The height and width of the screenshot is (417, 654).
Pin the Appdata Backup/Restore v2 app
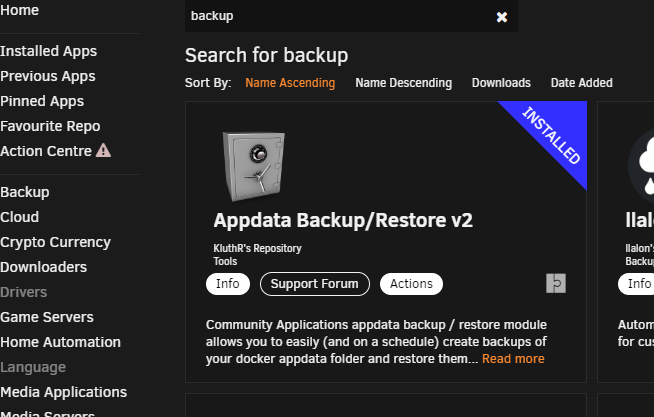[x=556, y=284]
